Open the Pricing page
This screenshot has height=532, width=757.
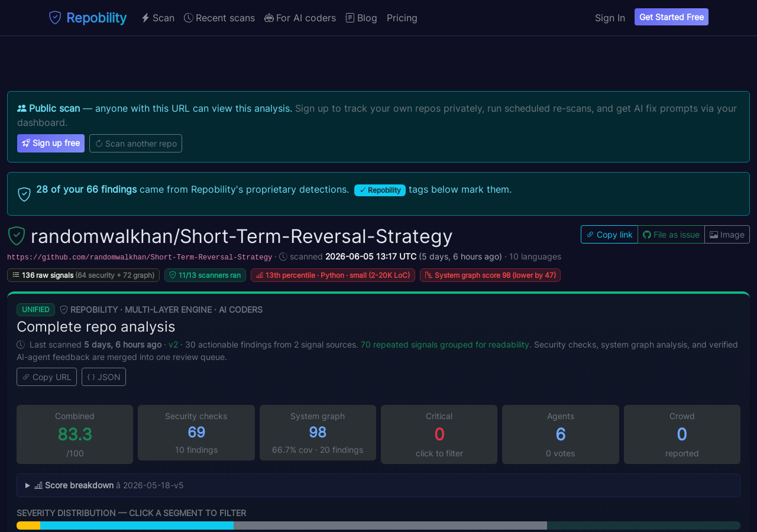(402, 18)
